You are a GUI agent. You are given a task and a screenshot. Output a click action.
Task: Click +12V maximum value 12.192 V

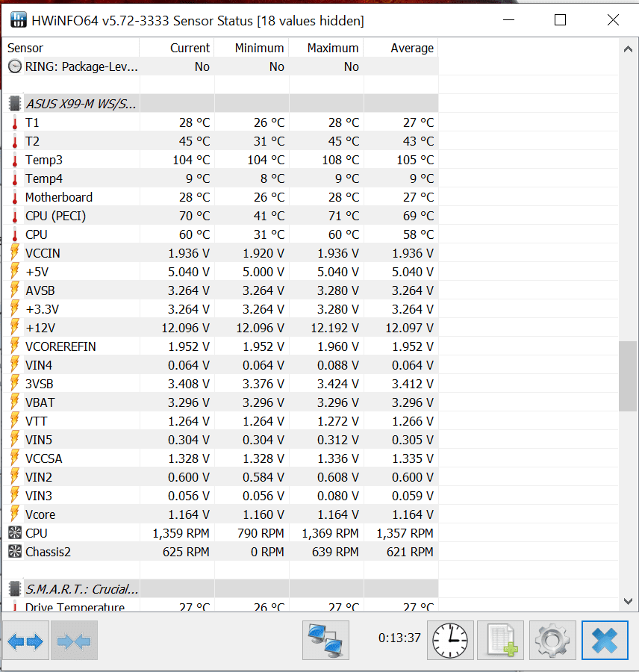(334, 328)
